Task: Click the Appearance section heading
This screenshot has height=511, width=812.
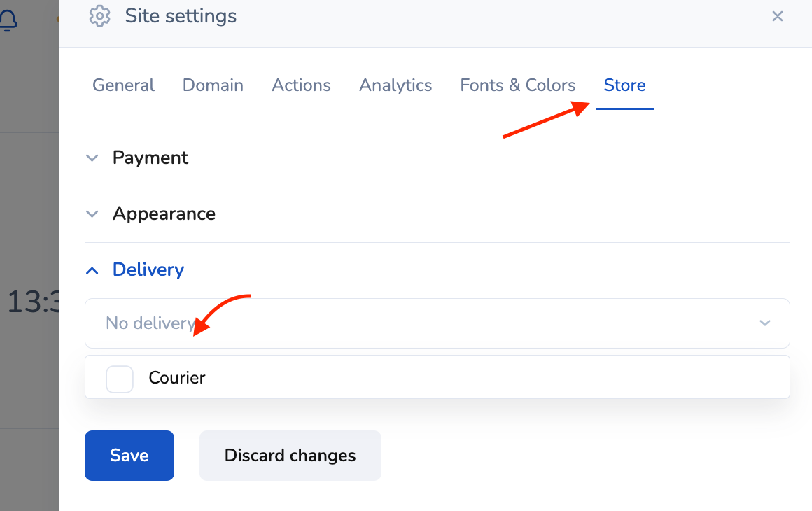Action: pyautogui.click(x=164, y=213)
